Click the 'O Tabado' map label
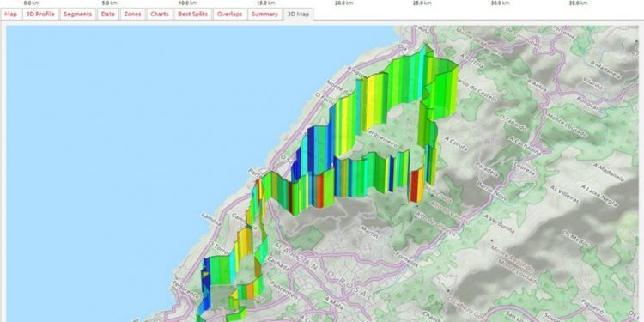Image resolution: width=644 pixels, height=322 pixels. (x=513, y=123)
